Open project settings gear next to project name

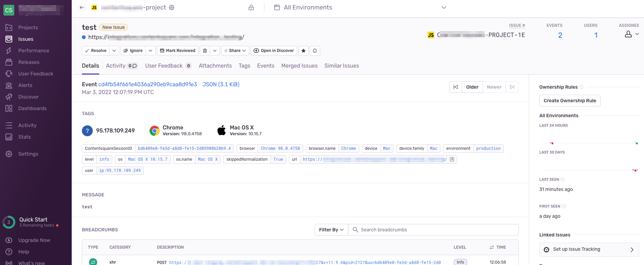[172, 7]
